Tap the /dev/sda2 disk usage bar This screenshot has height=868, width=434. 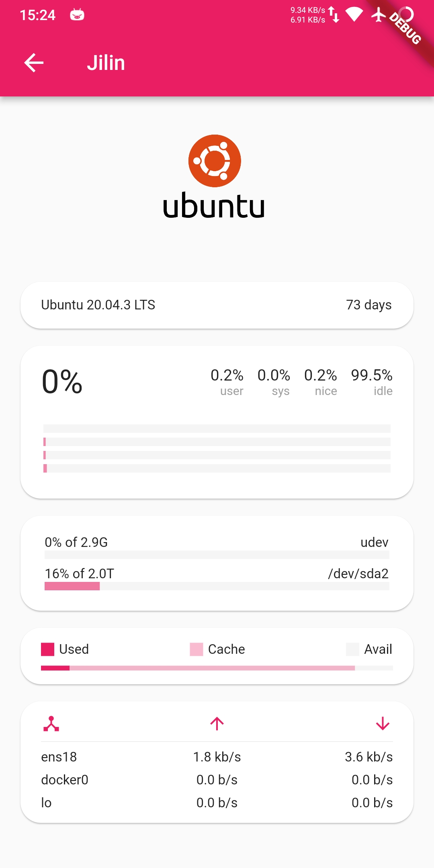tap(217, 586)
